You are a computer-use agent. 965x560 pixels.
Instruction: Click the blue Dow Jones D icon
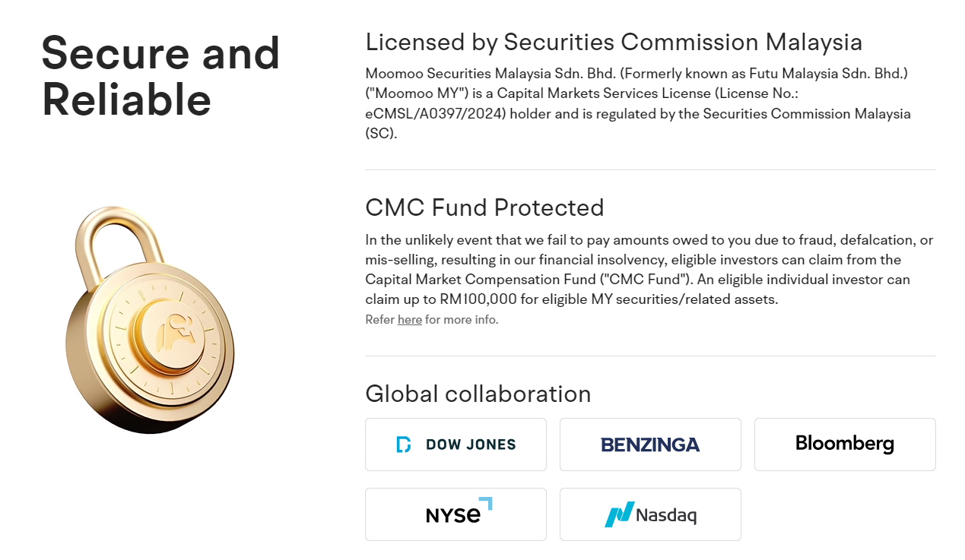point(404,445)
